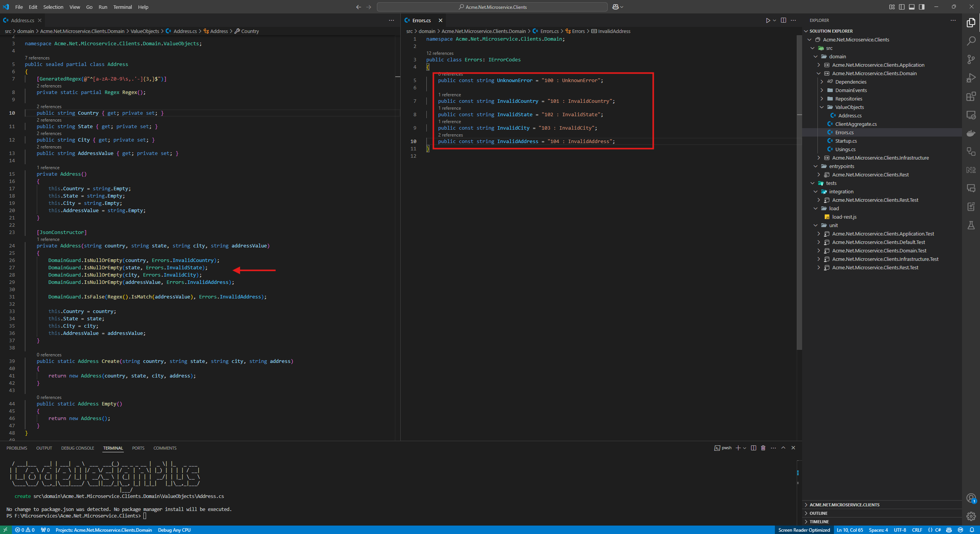The image size is (980, 534).
Task: Click the Notifications bell in status bar
Action: point(972,530)
